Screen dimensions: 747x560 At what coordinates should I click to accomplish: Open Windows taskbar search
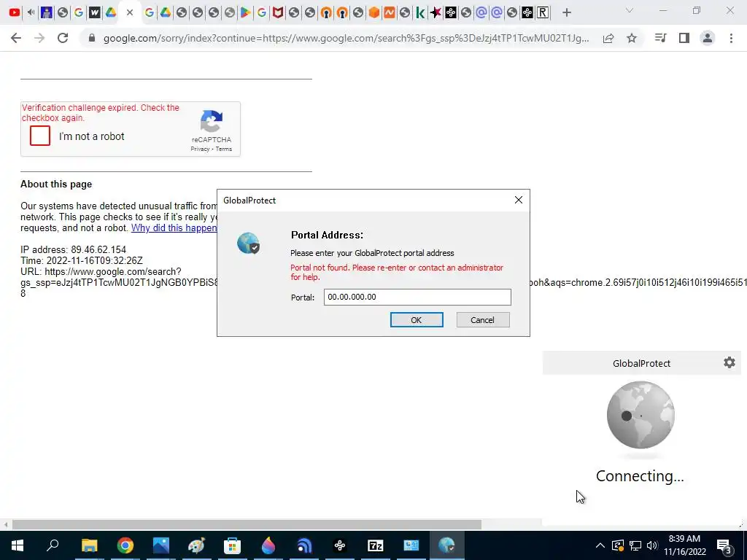(53, 545)
